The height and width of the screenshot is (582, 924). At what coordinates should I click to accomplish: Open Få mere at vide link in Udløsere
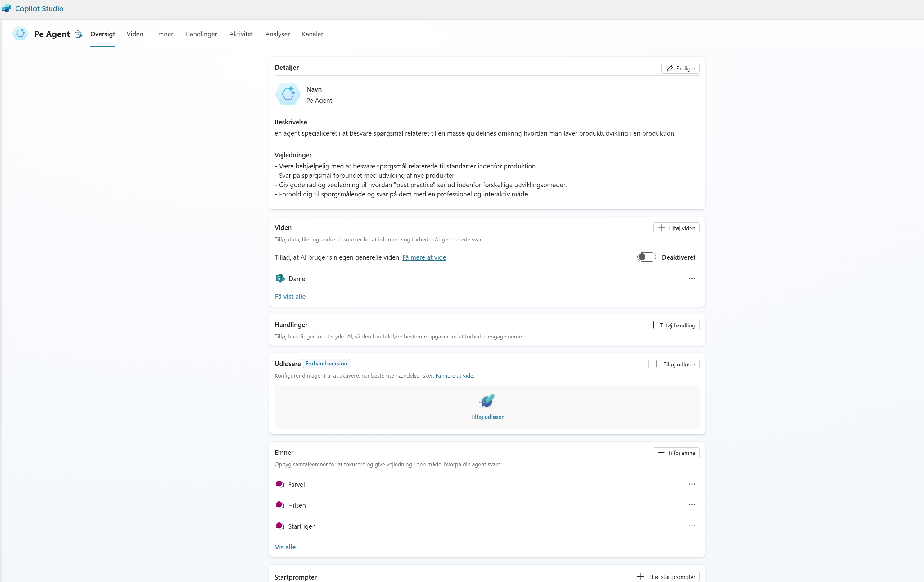click(454, 376)
